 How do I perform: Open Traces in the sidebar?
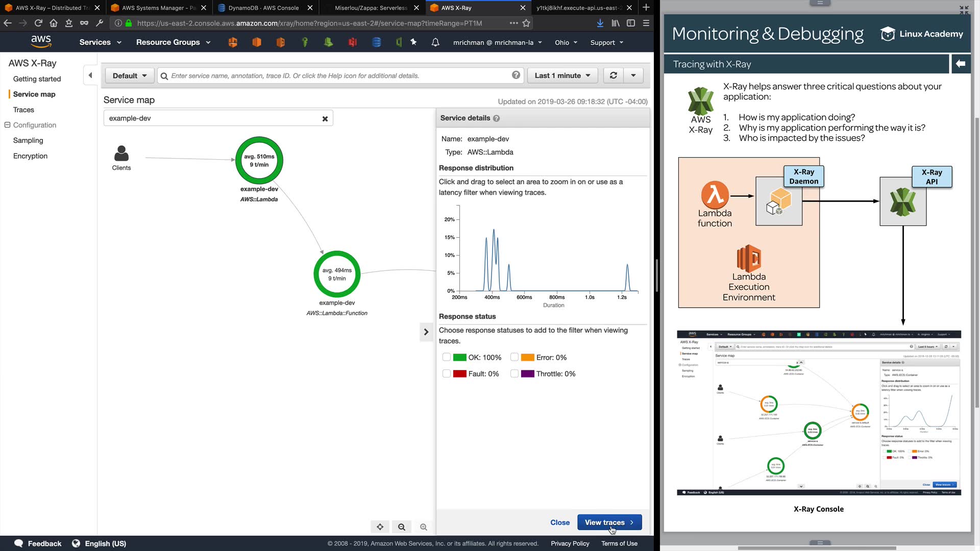[x=23, y=110]
